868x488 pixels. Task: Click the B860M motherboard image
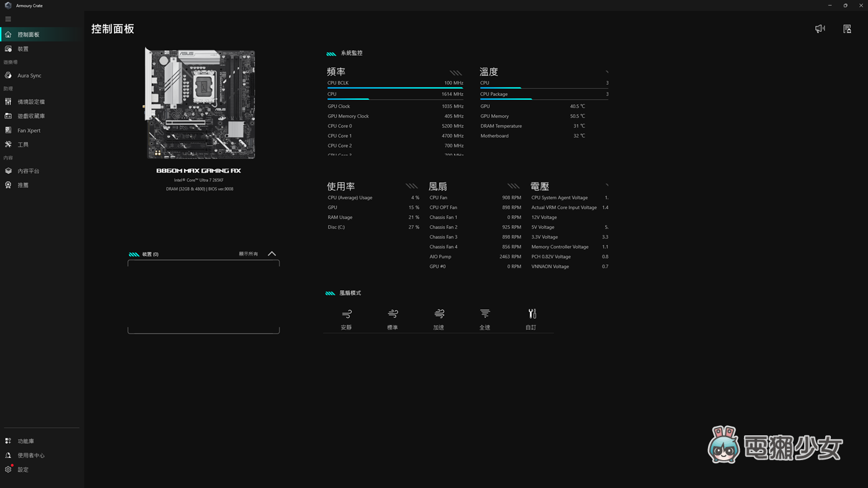(200, 104)
